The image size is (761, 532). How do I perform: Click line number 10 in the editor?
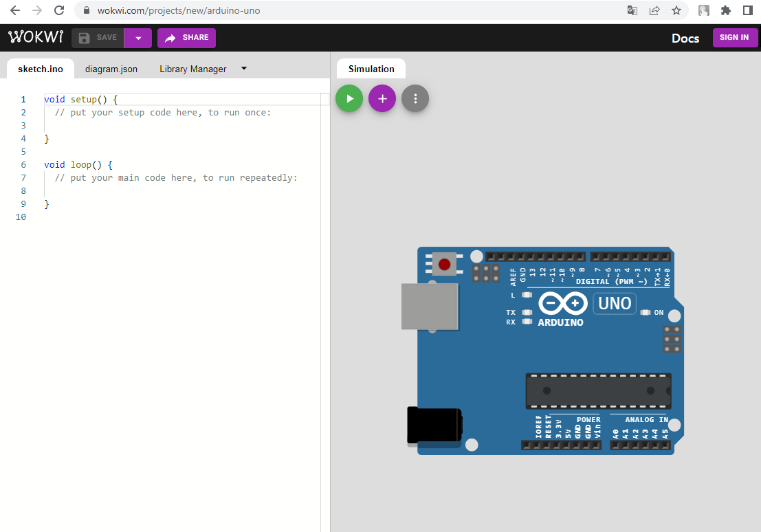[21, 217]
